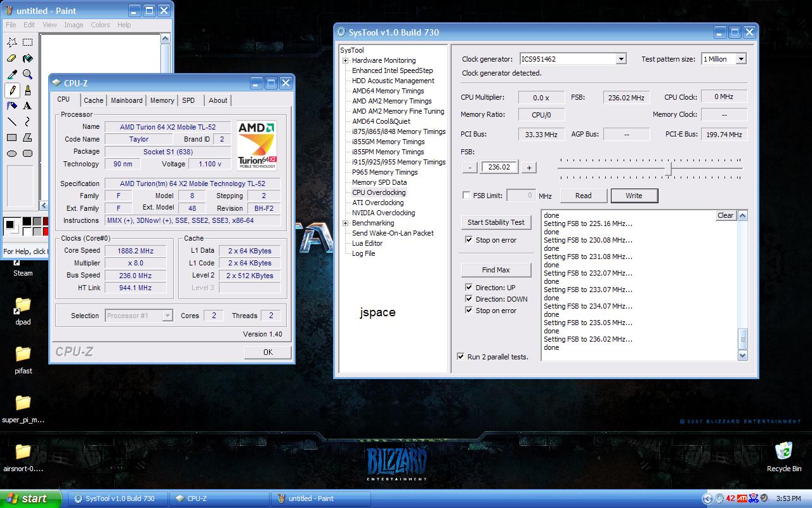Screen dimensions: 812x508
Task: Select the Magnifier tool in Paint
Action: pos(28,74)
